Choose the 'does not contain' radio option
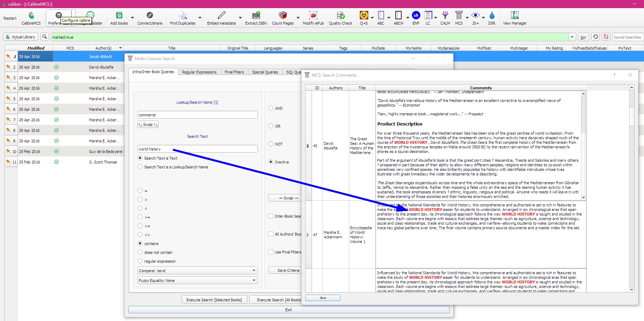 [x=140, y=252]
